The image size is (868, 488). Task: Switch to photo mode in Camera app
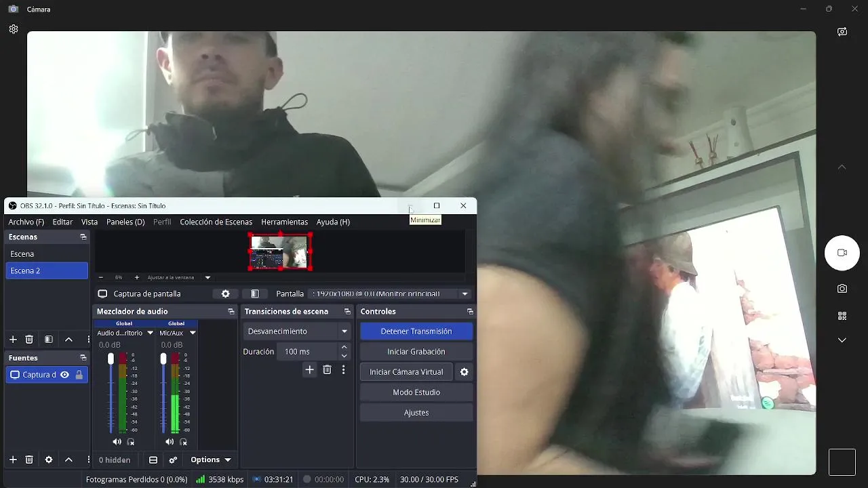(842, 289)
